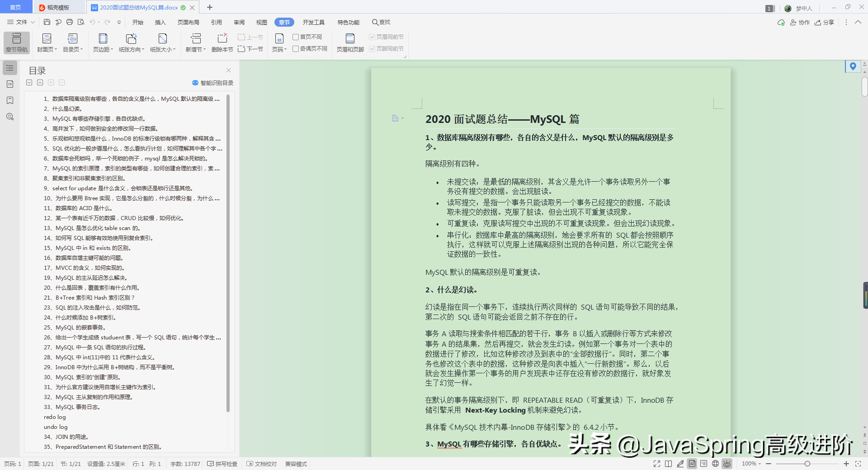The image size is (868, 470).
Task: Go to 下一节 next section
Action: [x=250, y=49]
